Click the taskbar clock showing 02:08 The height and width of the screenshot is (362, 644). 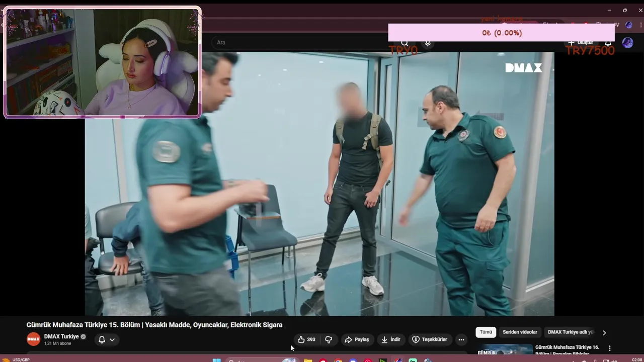[636, 360]
